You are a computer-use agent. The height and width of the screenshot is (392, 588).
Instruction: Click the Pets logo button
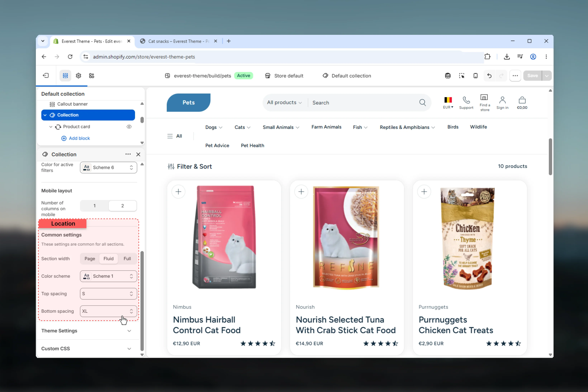(x=188, y=103)
